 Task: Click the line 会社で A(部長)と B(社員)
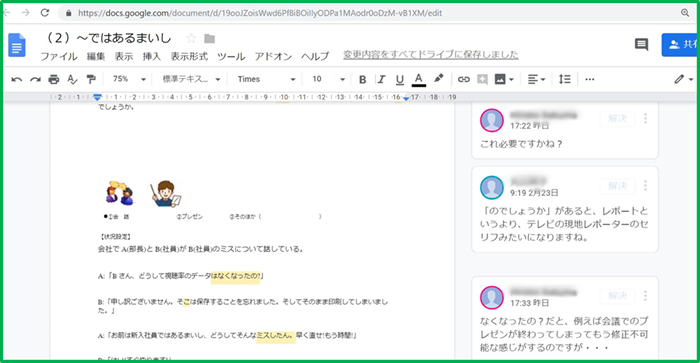pyautogui.click(x=200, y=249)
